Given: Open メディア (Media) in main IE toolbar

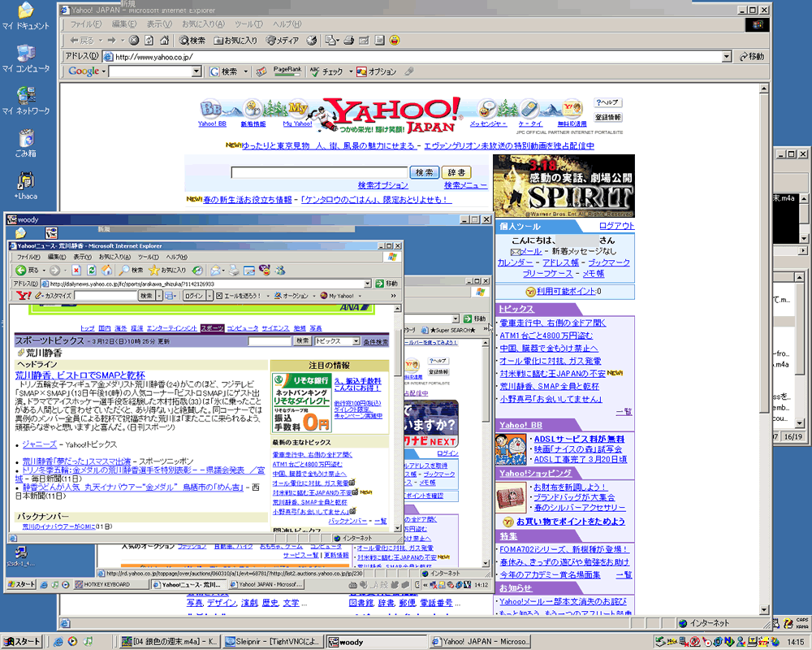Looking at the screenshot, I should 283,41.
